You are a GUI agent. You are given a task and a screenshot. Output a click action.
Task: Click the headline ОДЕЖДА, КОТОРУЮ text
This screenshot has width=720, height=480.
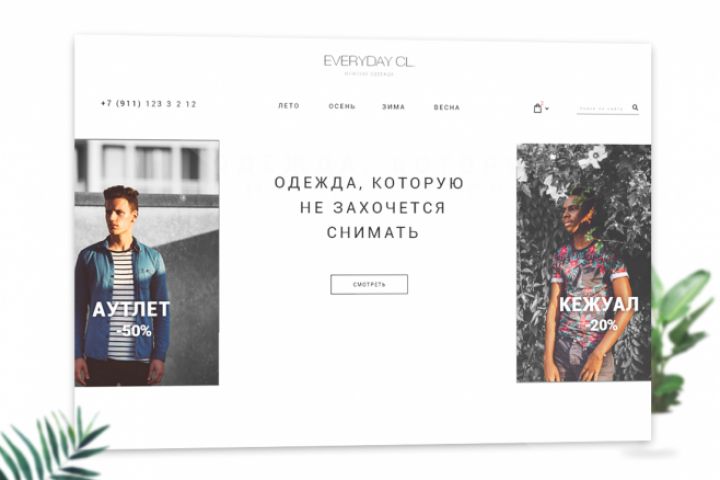pos(369,183)
